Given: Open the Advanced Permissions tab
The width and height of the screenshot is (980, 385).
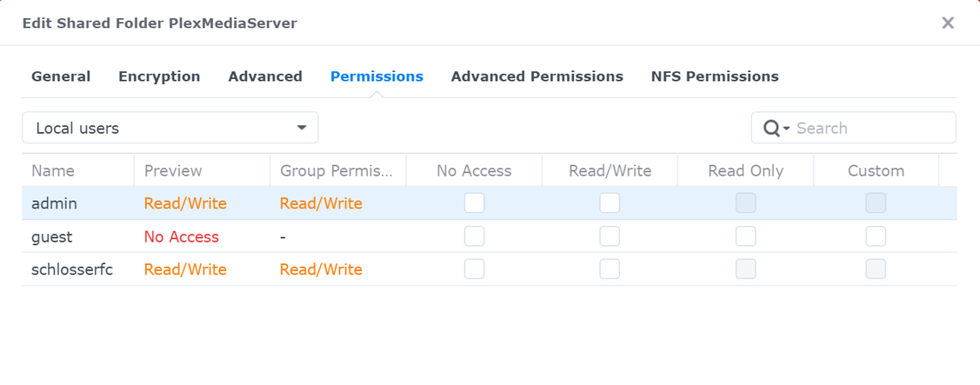Looking at the screenshot, I should (x=537, y=76).
